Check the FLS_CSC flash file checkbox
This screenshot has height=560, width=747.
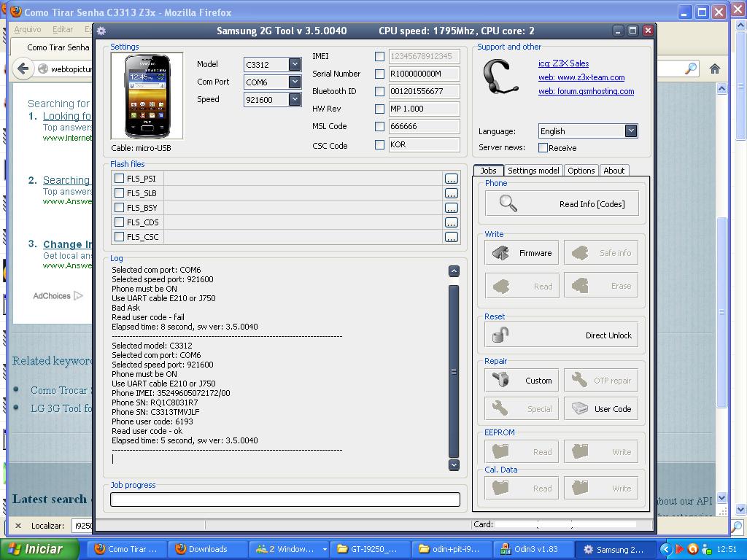point(119,237)
